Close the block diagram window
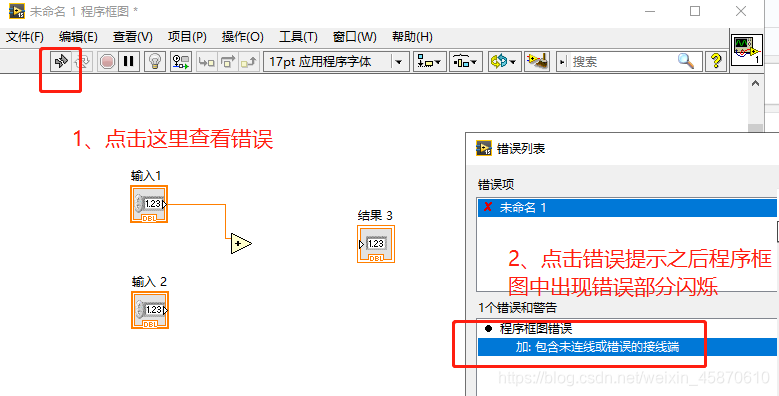Viewport: 779px width, 396px height. coord(741,11)
